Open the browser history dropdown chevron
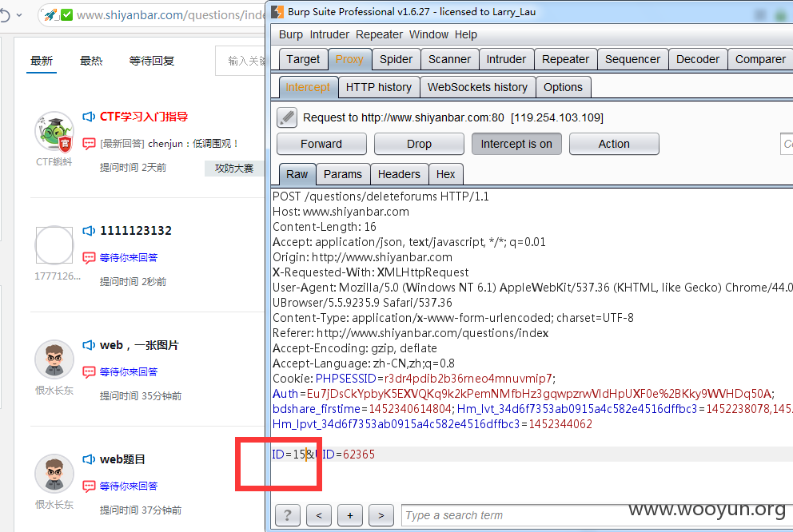This screenshot has width=793, height=532. point(19,15)
